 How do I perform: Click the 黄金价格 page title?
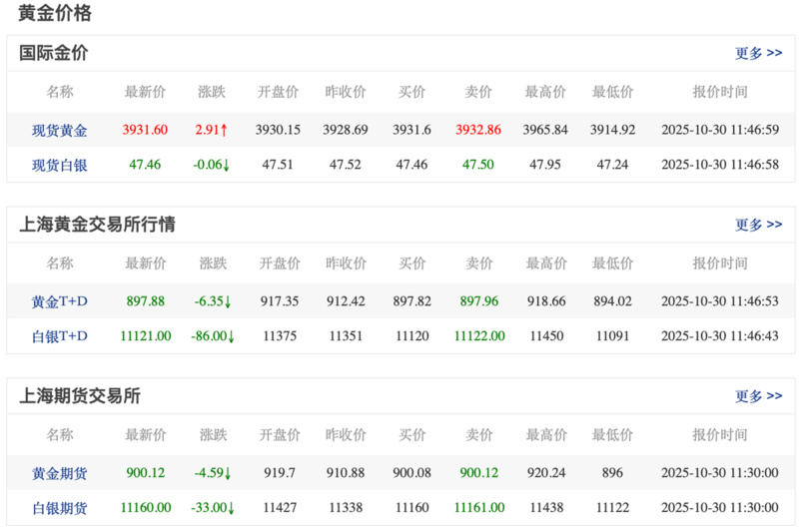(x=54, y=13)
